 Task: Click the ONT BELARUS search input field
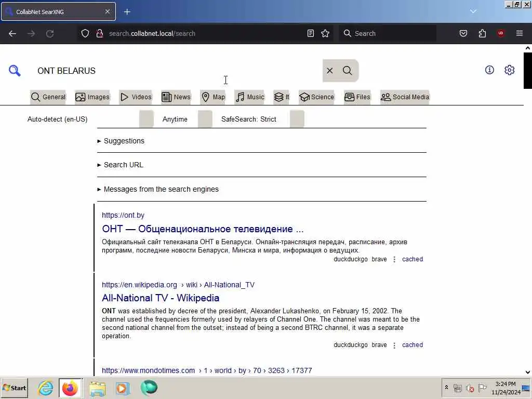(178, 71)
